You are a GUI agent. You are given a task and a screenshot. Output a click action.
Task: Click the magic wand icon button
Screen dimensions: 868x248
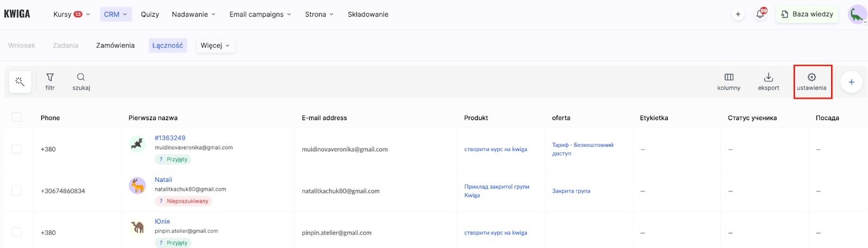(x=20, y=82)
